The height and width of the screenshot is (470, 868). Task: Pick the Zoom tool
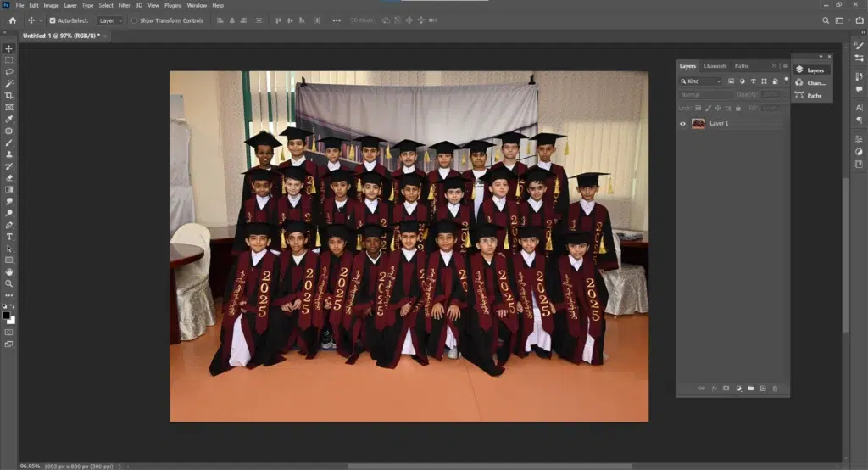[x=9, y=283]
